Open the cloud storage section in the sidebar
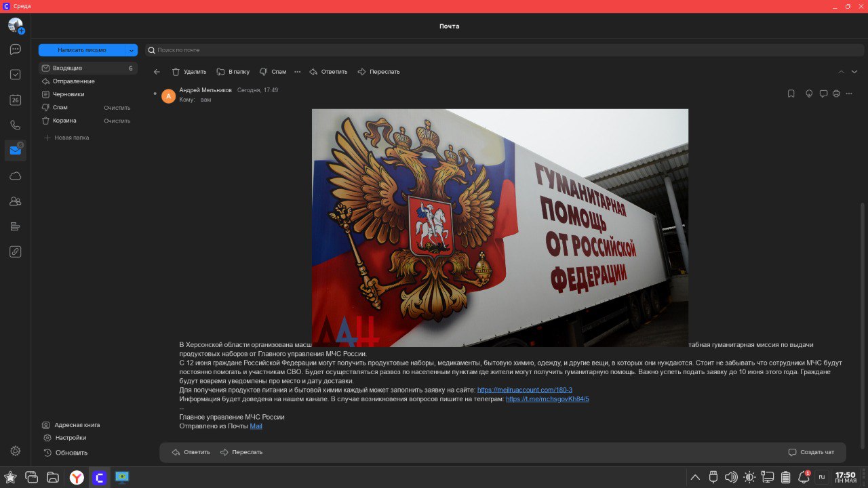The image size is (868, 488). [x=15, y=176]
